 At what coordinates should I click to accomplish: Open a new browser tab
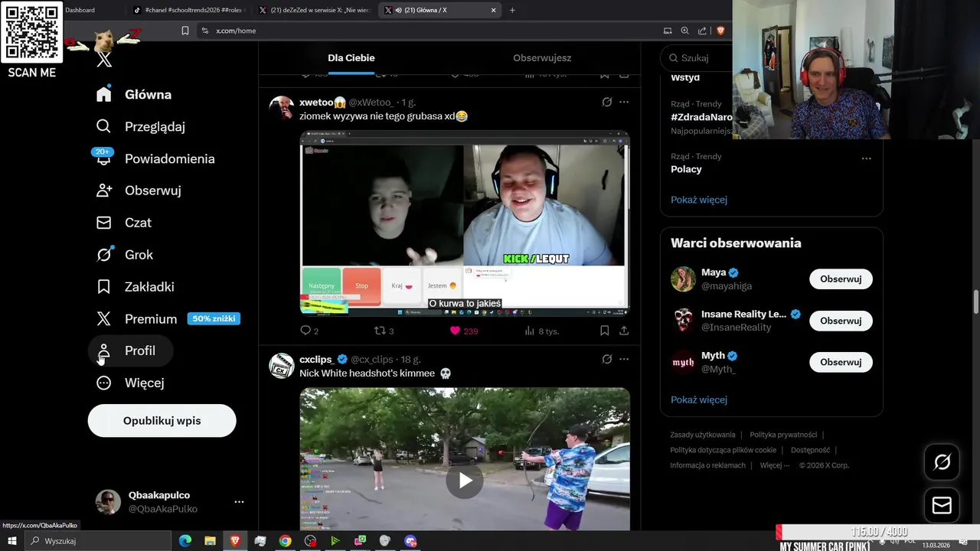pyautogui.click(x=512, y=10)
